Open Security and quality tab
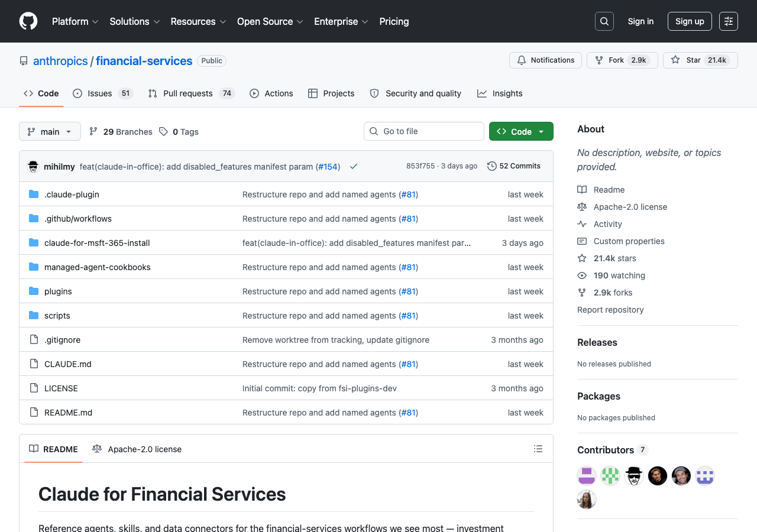This screenshot has height=532, width=757. (415, 93)
